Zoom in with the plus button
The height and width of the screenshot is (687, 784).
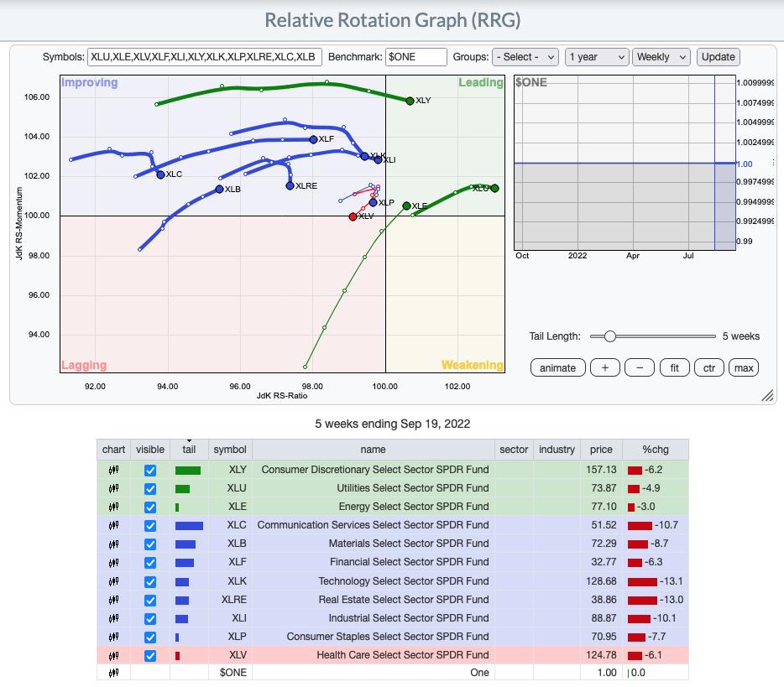(x=605, y=368)
